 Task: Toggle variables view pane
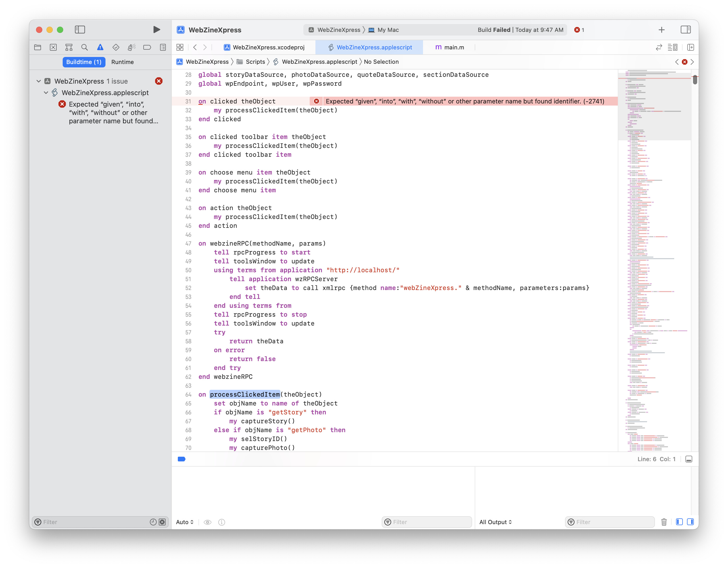coord(679,522)
